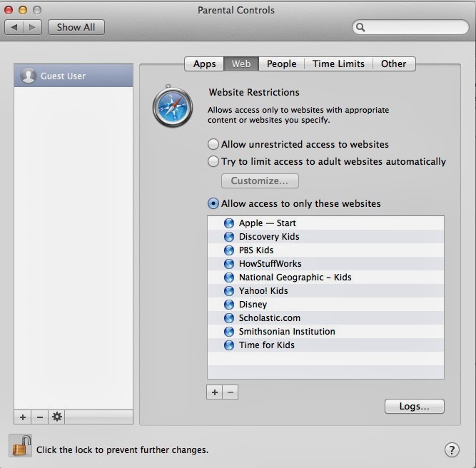Select the Smithsonian Institution website name
This screenshot has width=476, height=468.
pyautogui.click(x=287, y=332)
